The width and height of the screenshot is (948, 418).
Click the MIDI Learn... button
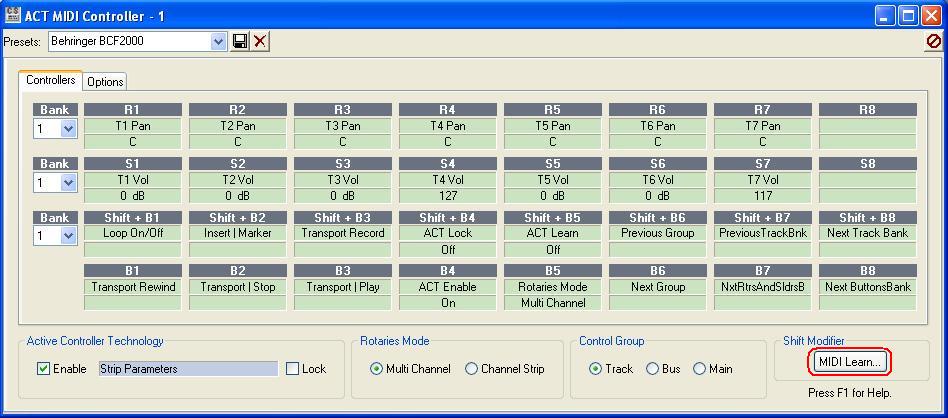849,362
